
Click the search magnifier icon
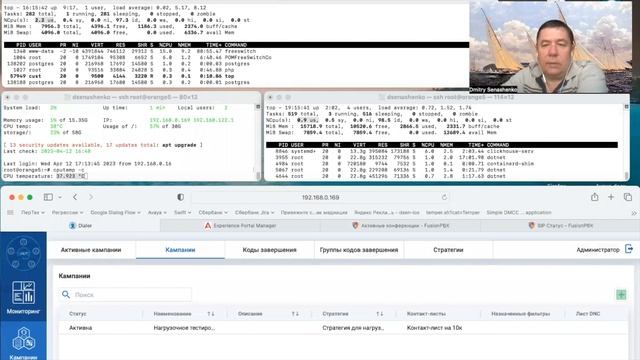66,294
